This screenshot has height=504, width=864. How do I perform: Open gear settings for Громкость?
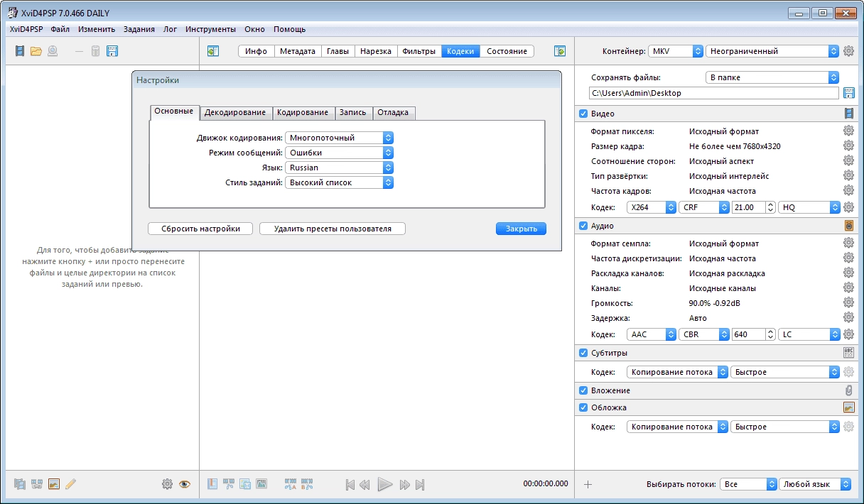[x=848, y=303]
